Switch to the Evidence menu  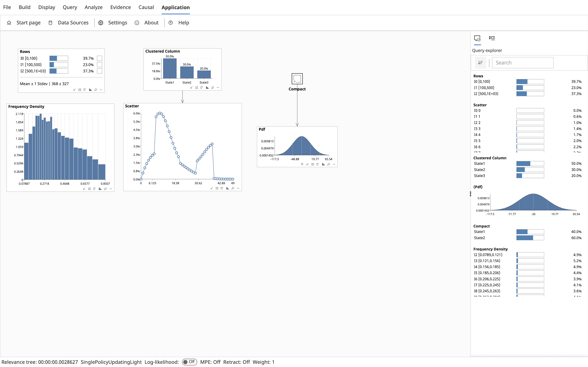click(x=121, y=7)
